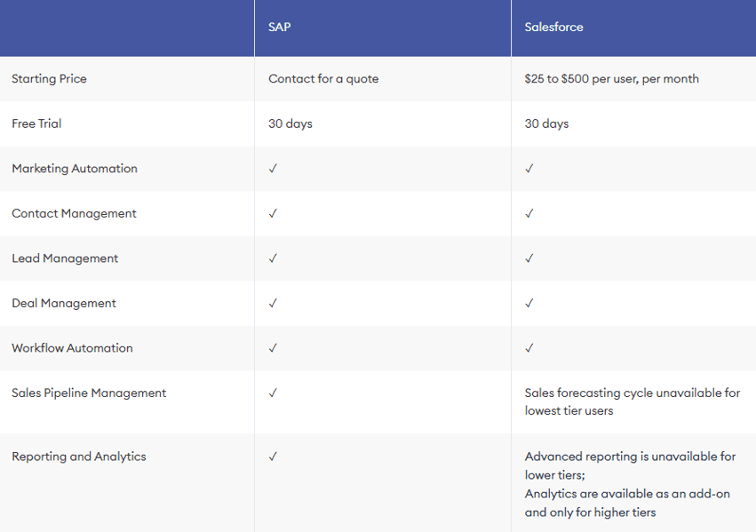Viewport: 756px width, 532px height.
Task: Click the Free Trial row label
Action: (x=36, y=123)
